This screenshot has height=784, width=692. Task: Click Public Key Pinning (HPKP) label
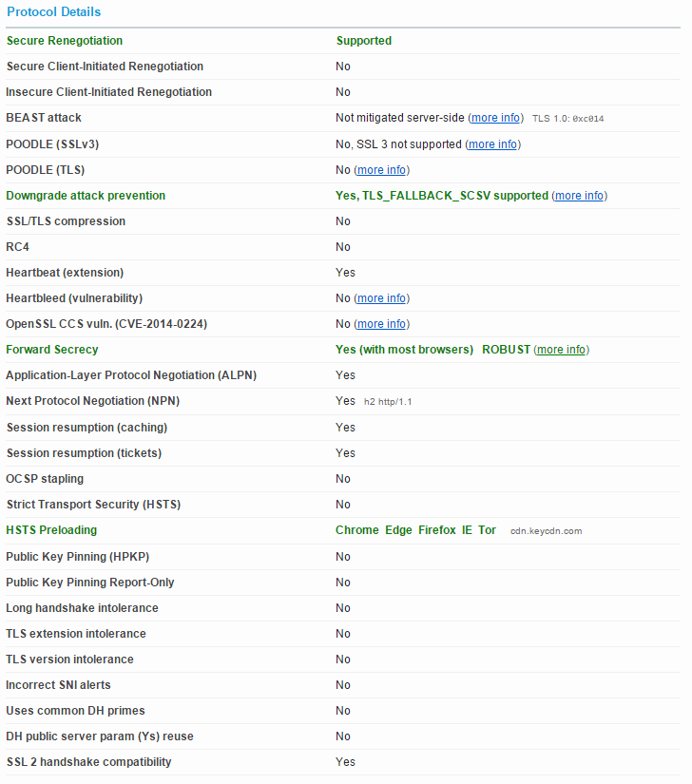coord(78,557)
